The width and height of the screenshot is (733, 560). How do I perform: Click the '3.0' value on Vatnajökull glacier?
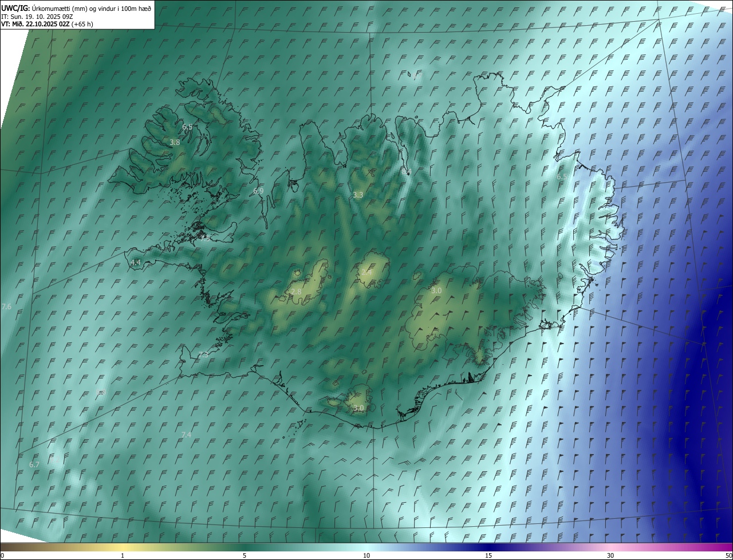pyautogui.click(x=436, y=291)
